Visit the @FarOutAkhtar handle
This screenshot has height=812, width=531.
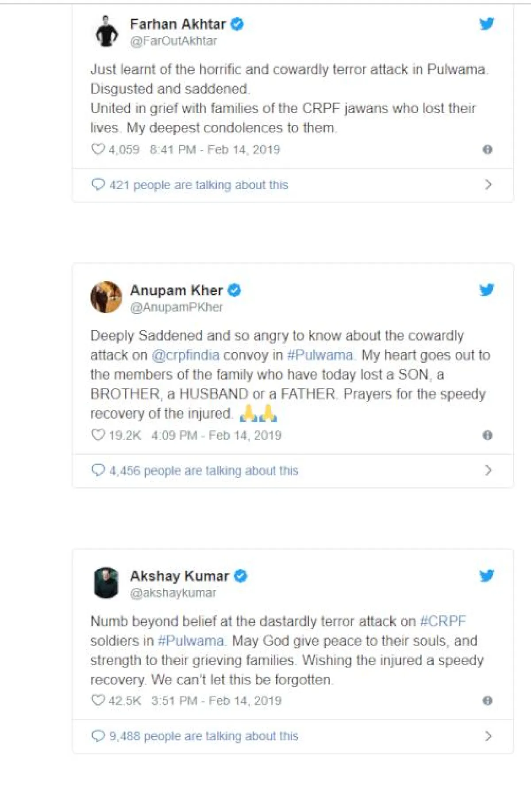pyautogui.click(x=173, y=41)
